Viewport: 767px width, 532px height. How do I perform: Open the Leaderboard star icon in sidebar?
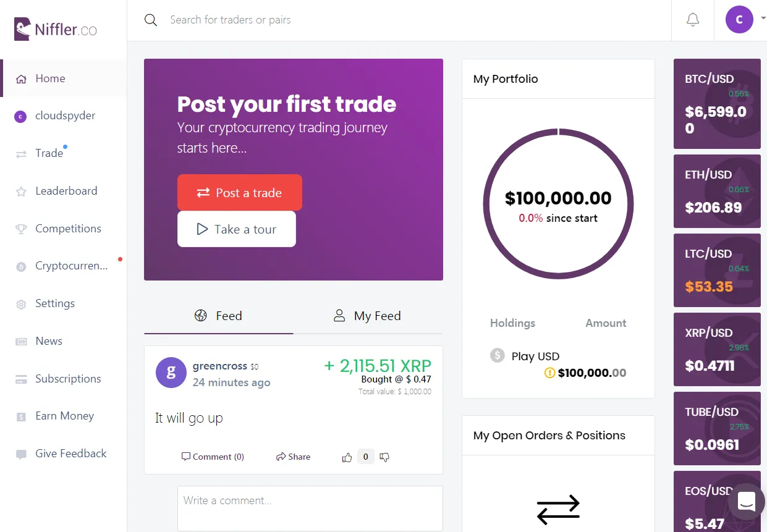pos(21,192)
